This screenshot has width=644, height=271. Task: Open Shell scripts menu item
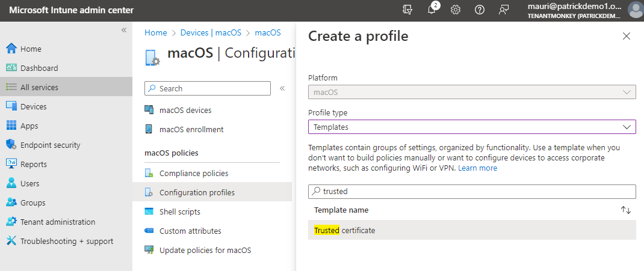[x=179, y=212]
